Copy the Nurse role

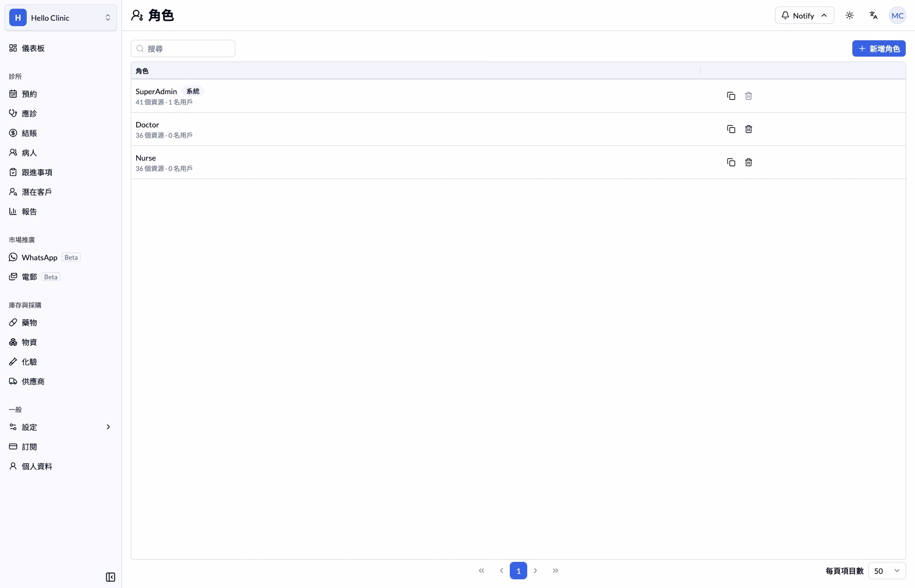(731, 162)
